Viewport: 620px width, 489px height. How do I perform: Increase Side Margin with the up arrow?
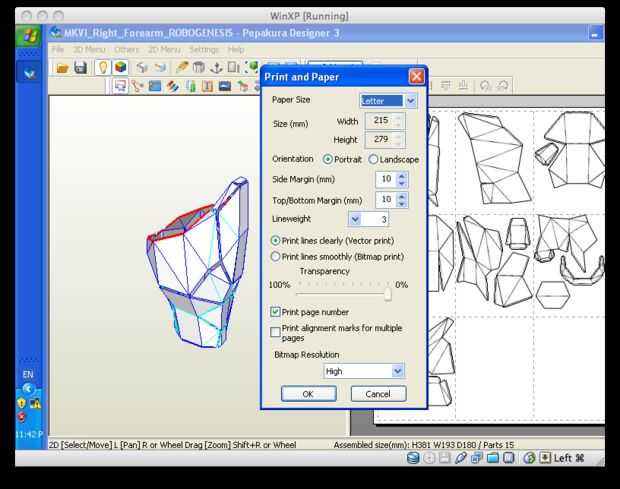tap(402, 176)
